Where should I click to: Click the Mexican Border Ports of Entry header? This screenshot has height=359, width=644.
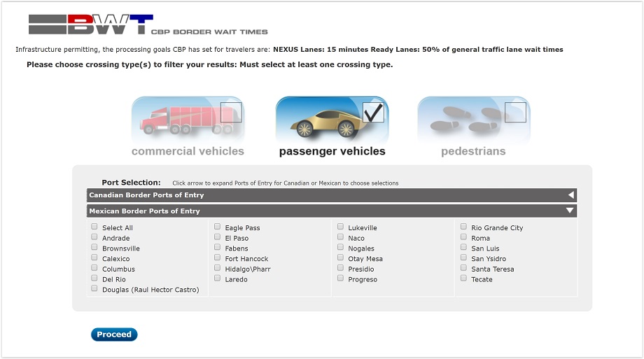tap(280, 211)
